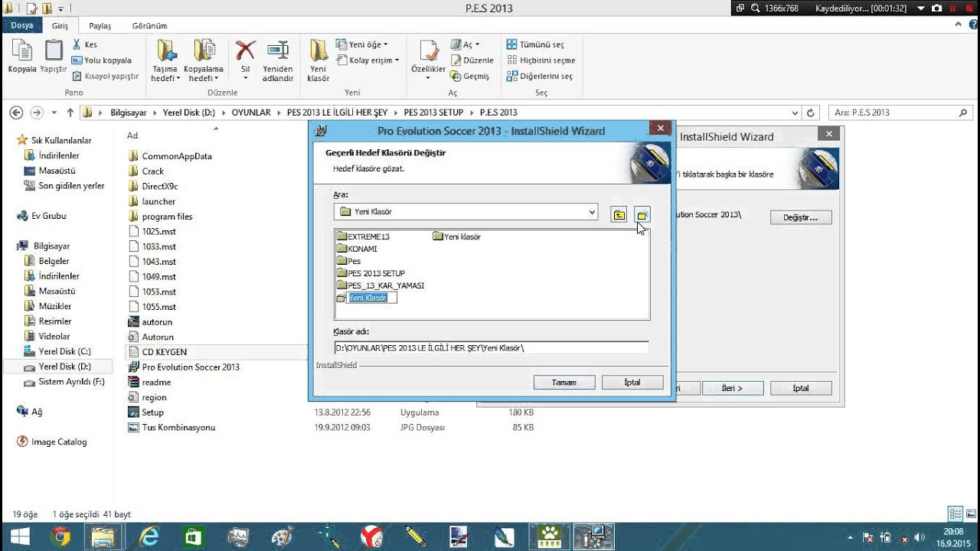Click İptal in the folder change dialog
This screenshot has width=980, height=551.
[632, 382]
